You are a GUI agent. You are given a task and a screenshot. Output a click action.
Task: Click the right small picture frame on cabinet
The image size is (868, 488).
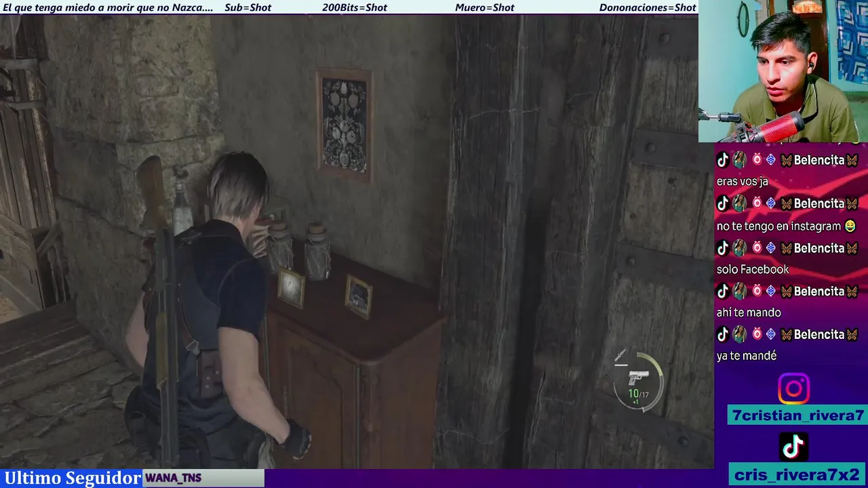358,296
